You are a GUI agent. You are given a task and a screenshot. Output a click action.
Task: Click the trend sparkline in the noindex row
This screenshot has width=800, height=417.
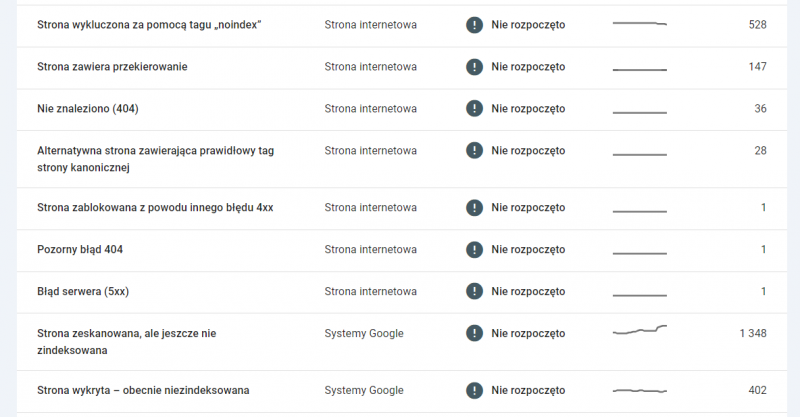point(640,23)
